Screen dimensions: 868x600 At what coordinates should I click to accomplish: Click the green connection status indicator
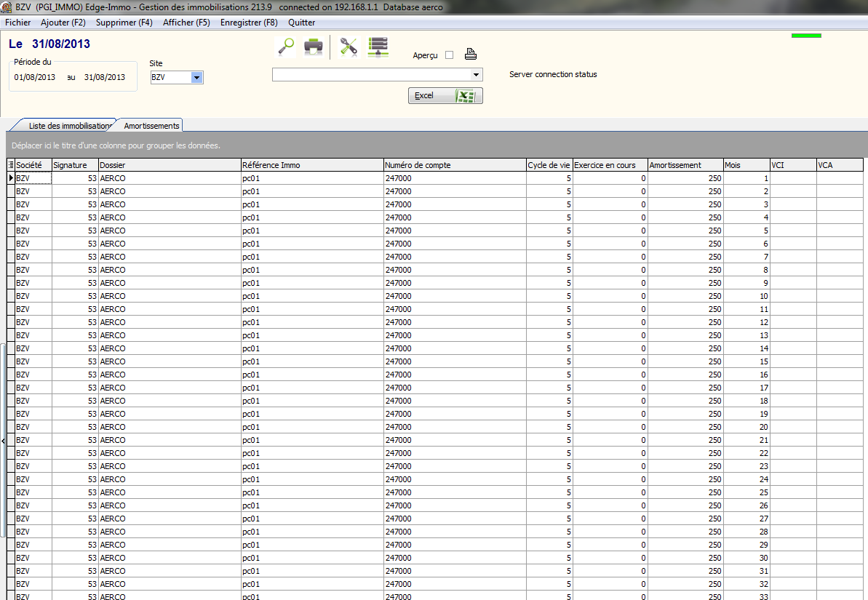coord(806,36)
